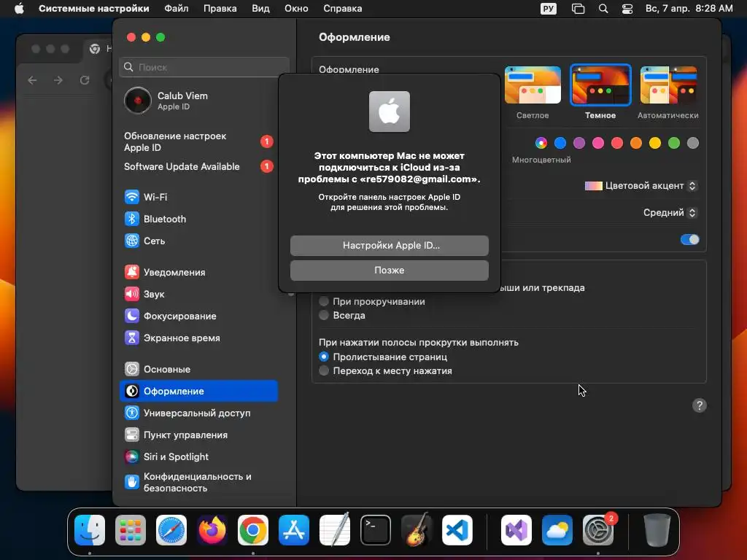The height and width of the screenshot is (560, 747).
Task: Select Светлое appearance thumbnail
Action: (533, 85)
